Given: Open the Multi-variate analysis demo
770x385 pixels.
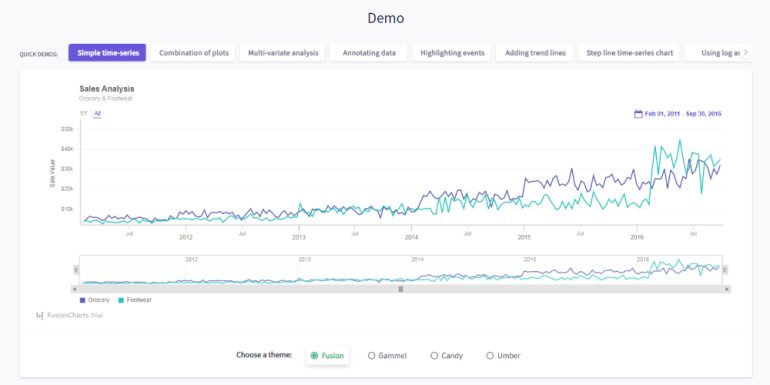Looking at the screenshot, I should (x=283, y=53).
